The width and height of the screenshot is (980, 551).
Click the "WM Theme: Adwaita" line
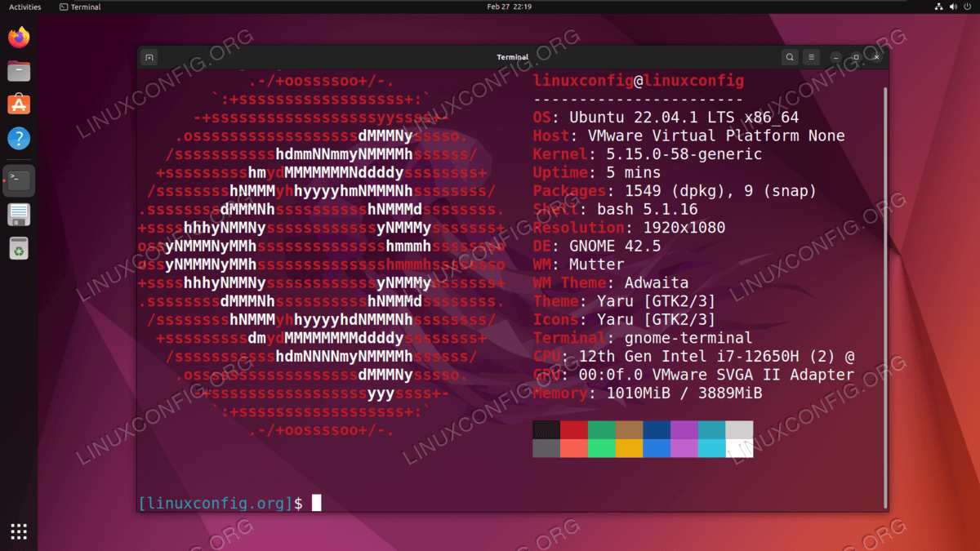[x=611, y=282]
